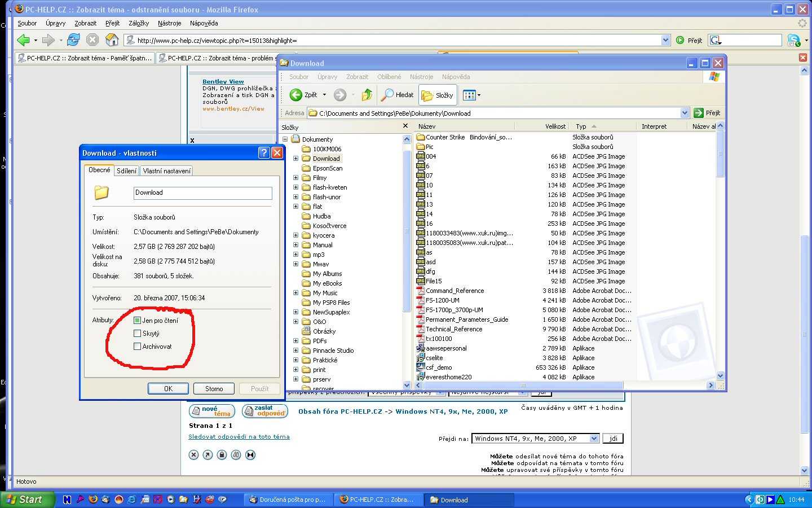Viewport: 812px width, 508px height.
Task: Click the Explorer Back (Zpět) arrow icon
Action: click(296, 95)
